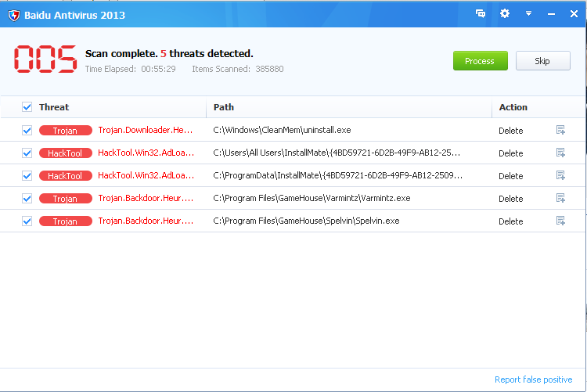Screen dimensions: 587x392
Task: Uncheck the Spelvin.exe Trojan row checkbox
Action: [27, 221]
